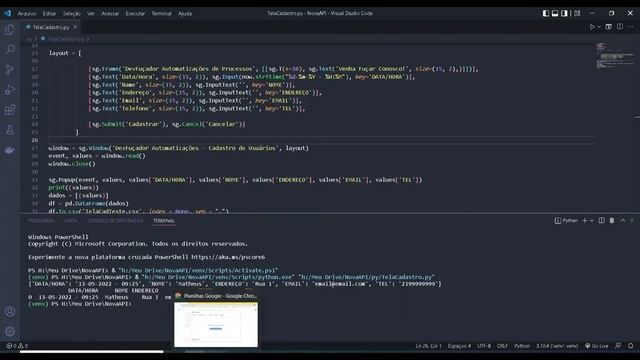Toggle bottom panel layout icon

tap(555, 13)
